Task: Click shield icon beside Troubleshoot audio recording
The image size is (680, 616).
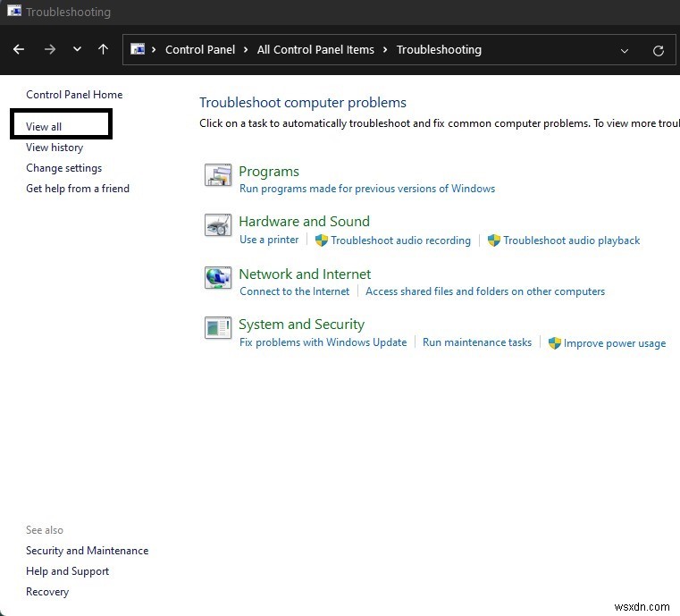Action: (x=322, y=240)
